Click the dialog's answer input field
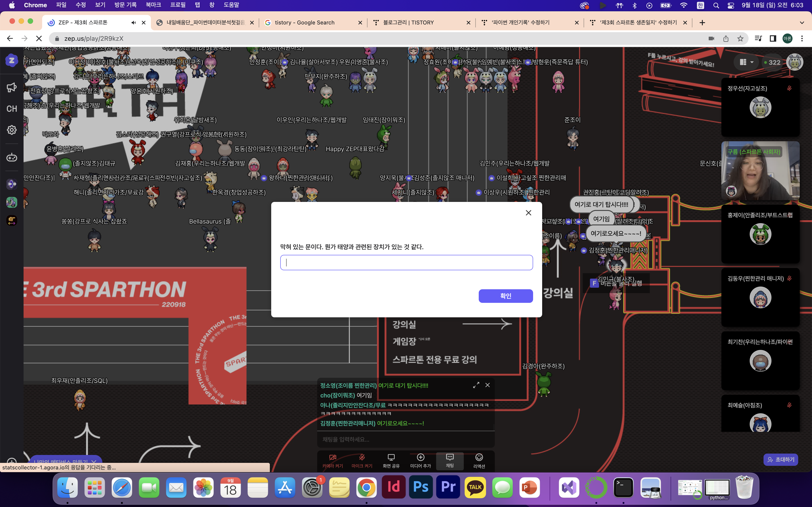 coord(406,263)
